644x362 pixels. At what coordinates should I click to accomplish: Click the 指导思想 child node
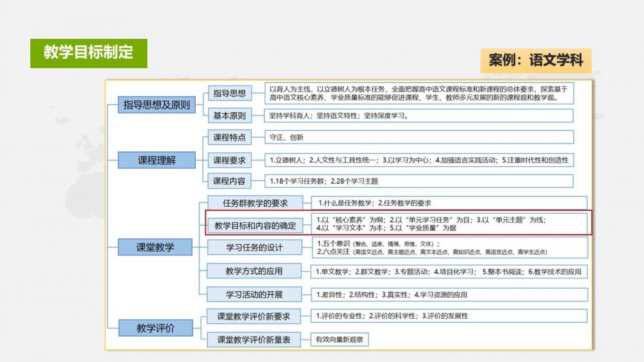coord(229,93)
